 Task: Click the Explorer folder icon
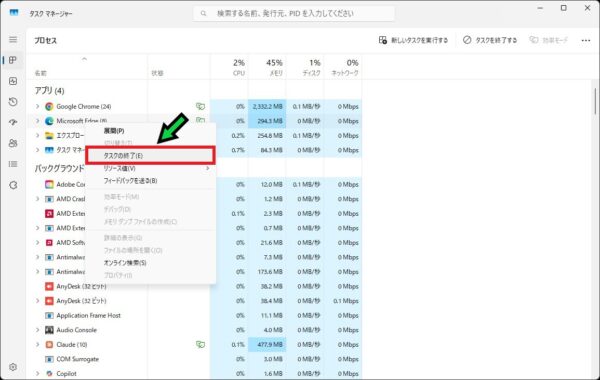pyautogui.click(x=49, y=135)
